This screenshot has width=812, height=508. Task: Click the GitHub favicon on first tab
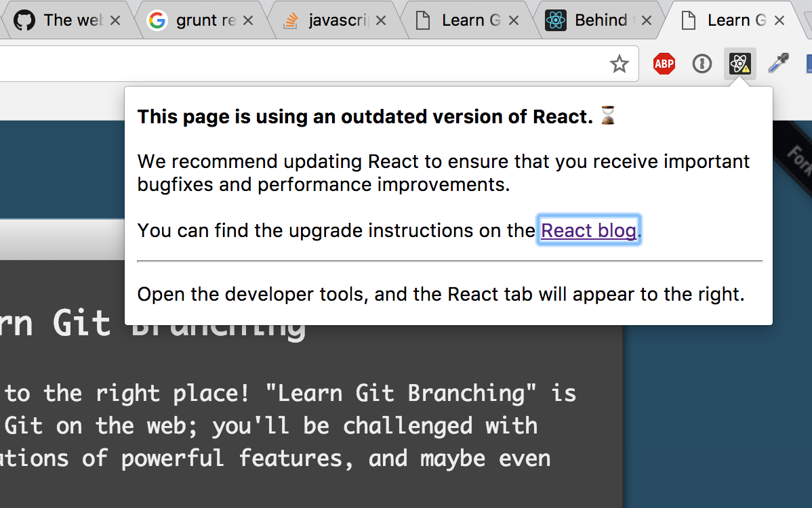pyautogui.click(x=24, y=20)
